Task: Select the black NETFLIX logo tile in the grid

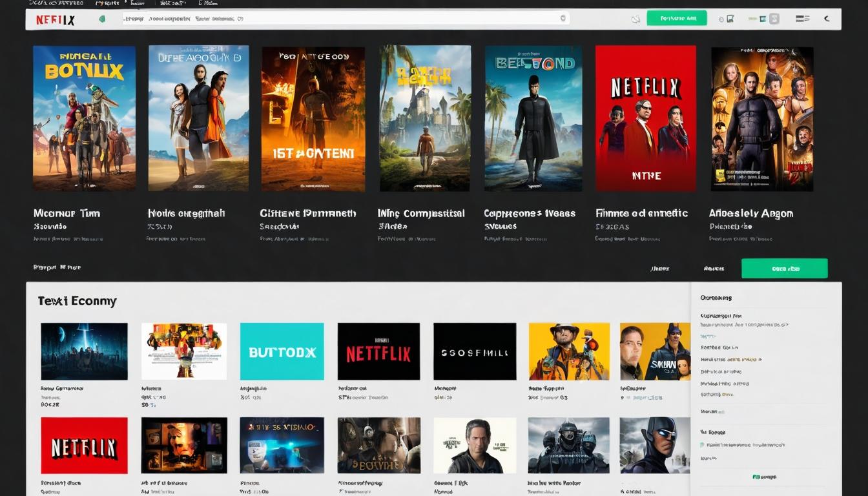Action: [x=378, y=351]
